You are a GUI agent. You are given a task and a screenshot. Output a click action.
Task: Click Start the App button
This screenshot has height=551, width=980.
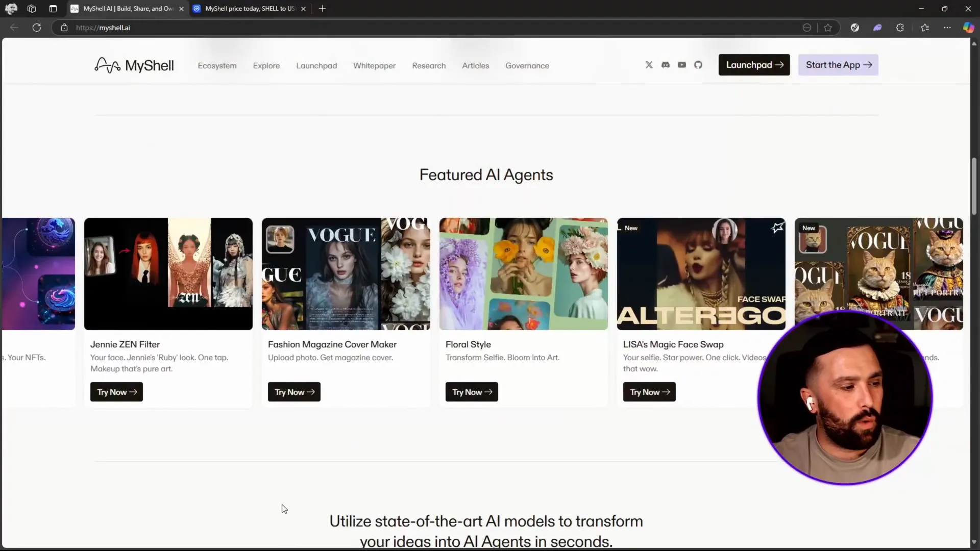838,65
